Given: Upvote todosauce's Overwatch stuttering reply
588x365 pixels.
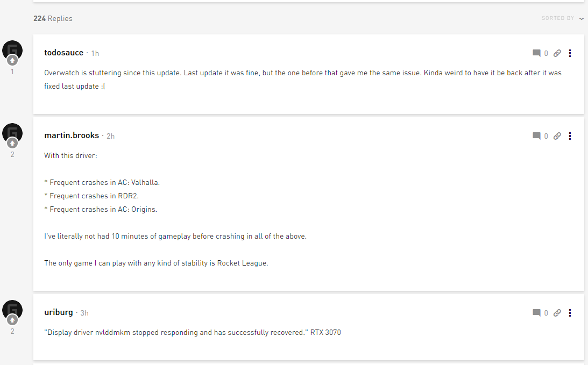Looking at the screenshot, I should (x=12, y=60).
